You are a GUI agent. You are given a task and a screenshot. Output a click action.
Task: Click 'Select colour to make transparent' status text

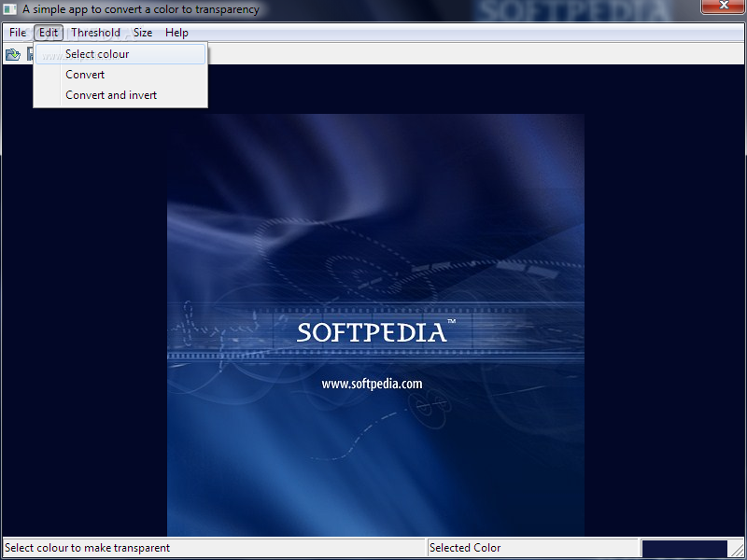(x=87, y=548)
